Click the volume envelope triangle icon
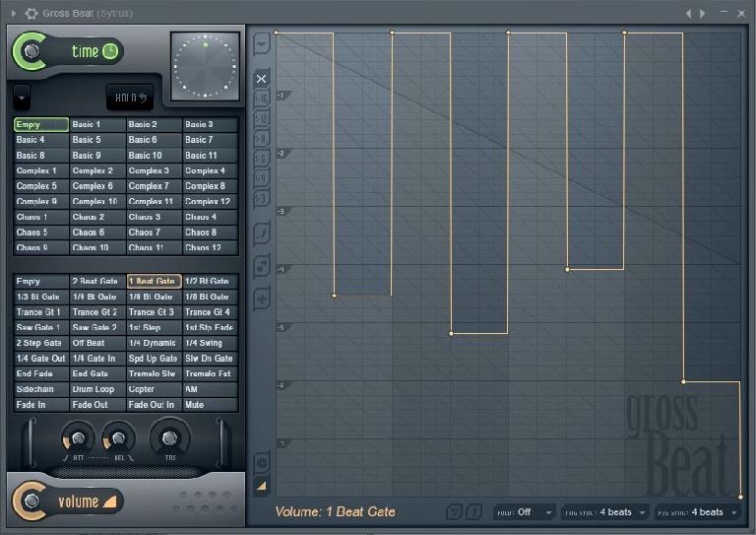 (x=110, y=502)
